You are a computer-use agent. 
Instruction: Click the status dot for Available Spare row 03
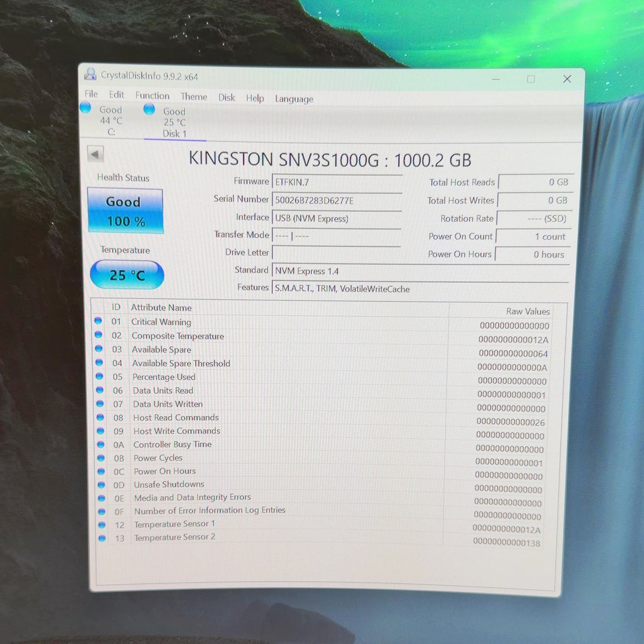point(99,349)
